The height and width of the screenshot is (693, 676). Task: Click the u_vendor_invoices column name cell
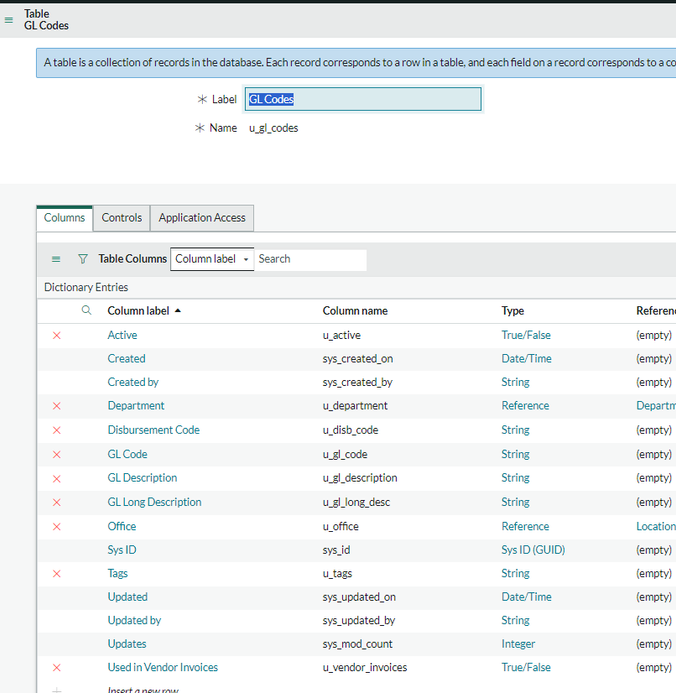[365, 667]
